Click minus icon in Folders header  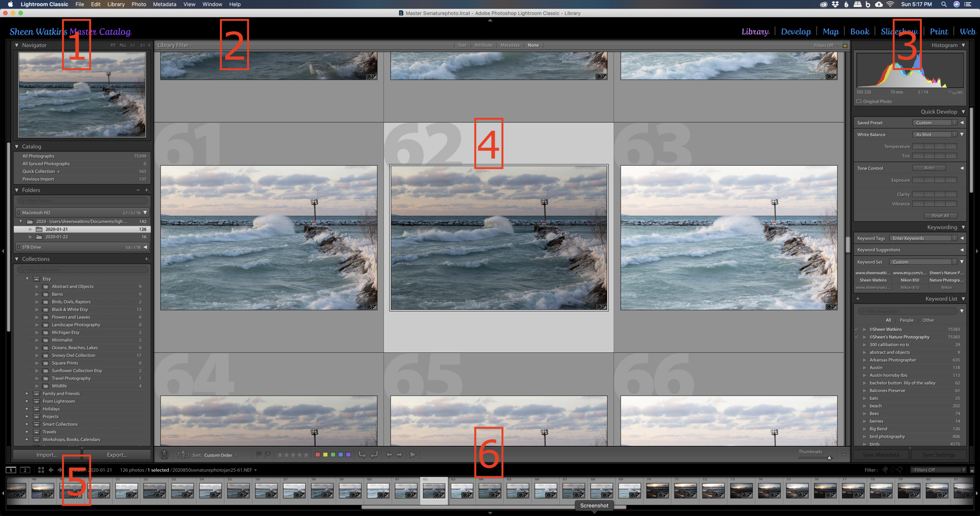coord(138,190)
